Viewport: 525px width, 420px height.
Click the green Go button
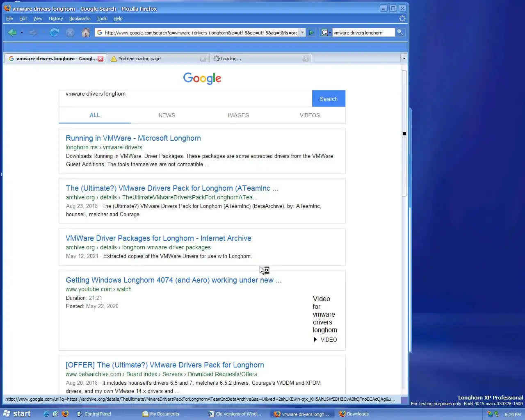pyautogui.click(x=311, y=33)
